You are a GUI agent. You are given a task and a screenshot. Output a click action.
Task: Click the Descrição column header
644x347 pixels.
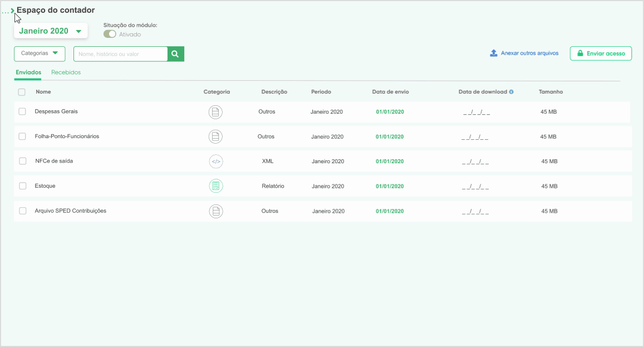point(274,92)
